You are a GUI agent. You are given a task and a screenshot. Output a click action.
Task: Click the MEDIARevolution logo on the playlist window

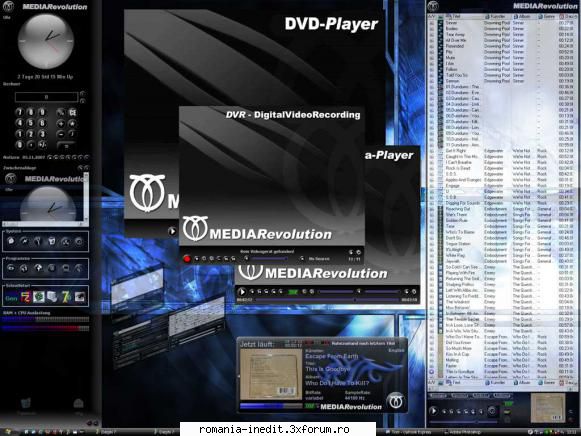tap(433, 6)
